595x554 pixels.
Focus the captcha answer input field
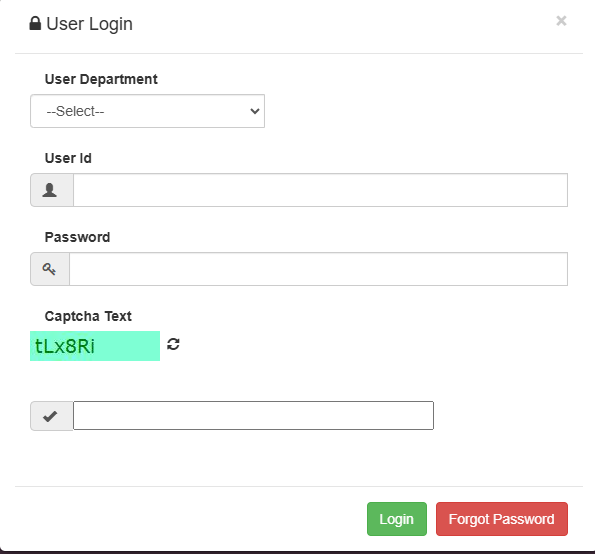[x=253, y=416]
